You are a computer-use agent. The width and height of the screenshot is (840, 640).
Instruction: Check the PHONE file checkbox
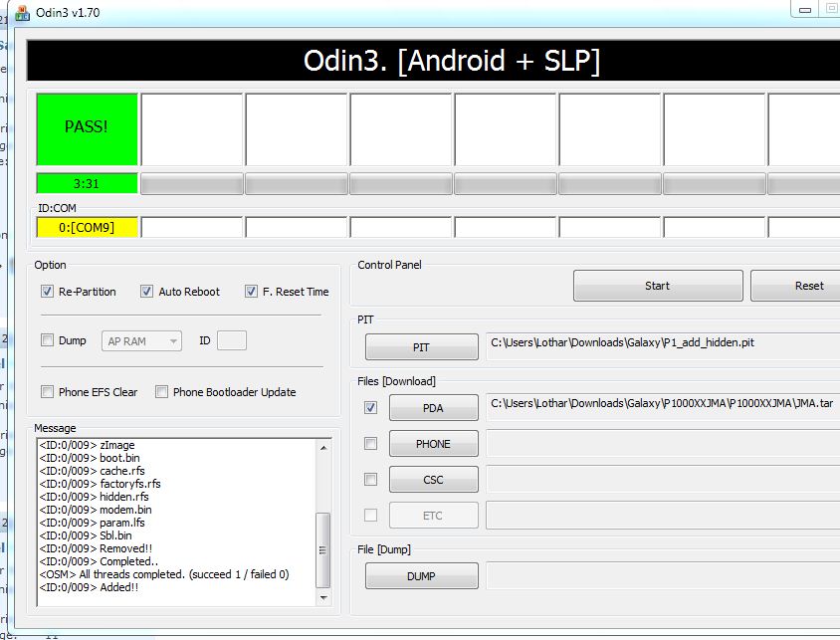pyautogui.click(x=370, y=444)
